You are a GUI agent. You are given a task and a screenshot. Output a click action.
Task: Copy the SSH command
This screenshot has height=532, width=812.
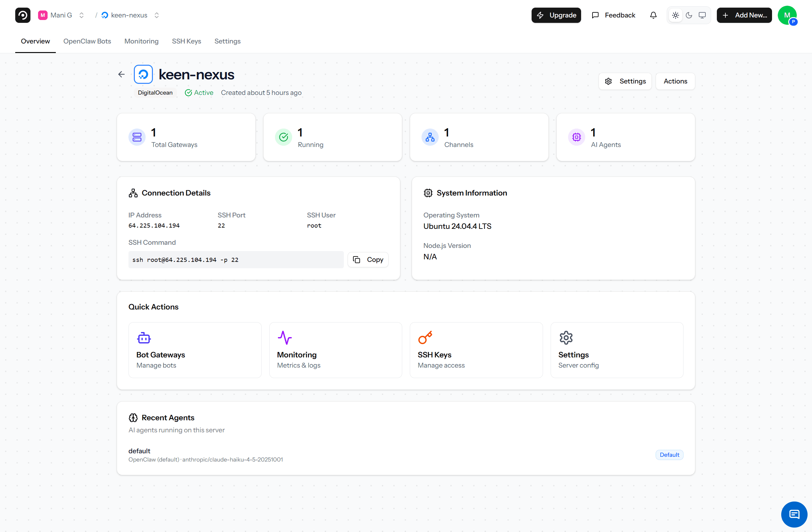368,260
